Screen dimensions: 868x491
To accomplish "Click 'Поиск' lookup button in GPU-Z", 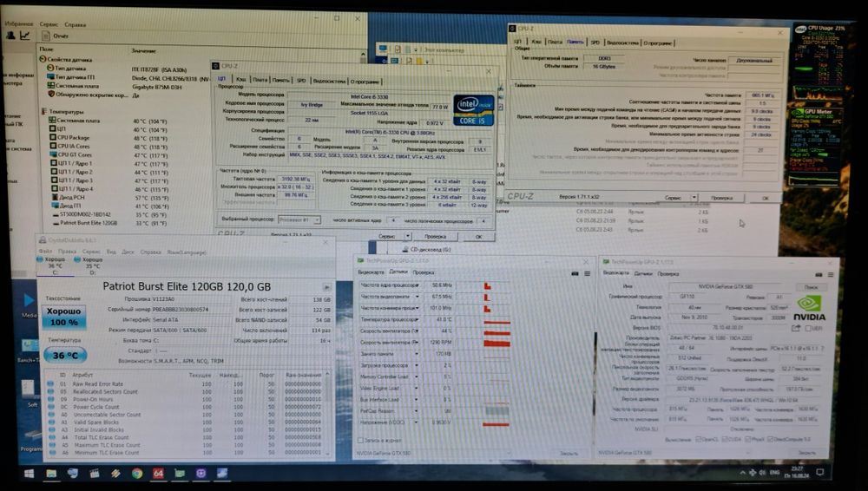I will coord(811,287).
